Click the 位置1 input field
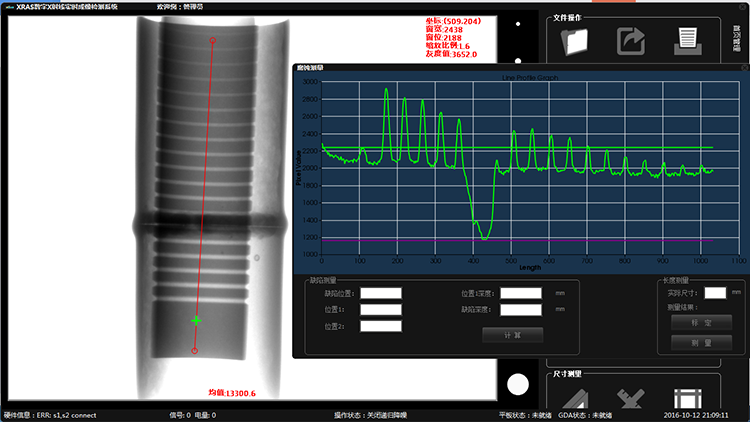 [381, 310]
